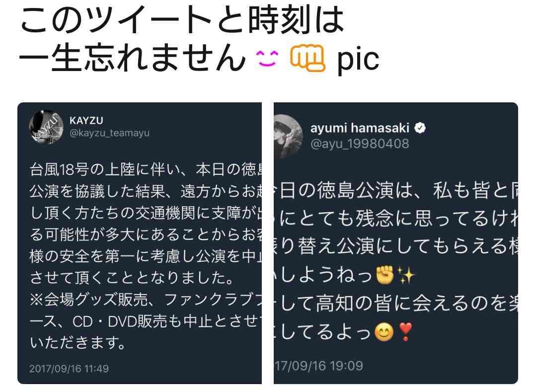The width and height of the screenshot is (536, 392).
Task: Click the 17/09/16 19:09 timestamp
Action: click(x=318, y=366)
